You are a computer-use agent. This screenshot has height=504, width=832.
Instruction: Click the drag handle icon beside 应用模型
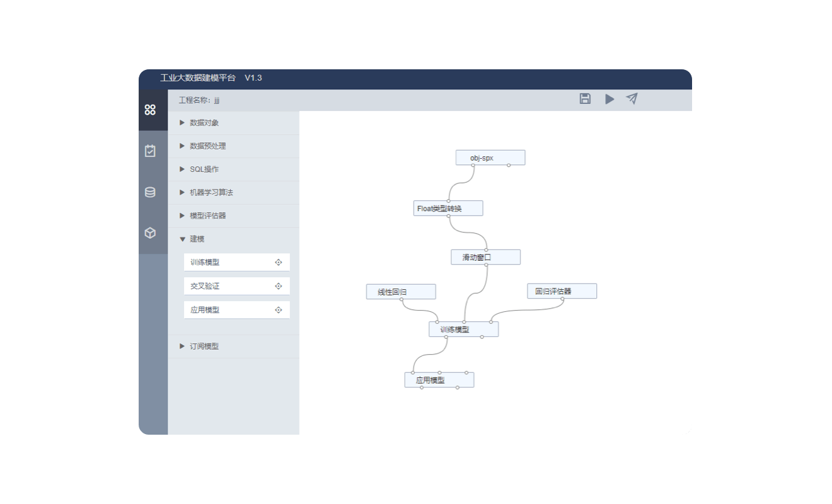pos(279,310)
